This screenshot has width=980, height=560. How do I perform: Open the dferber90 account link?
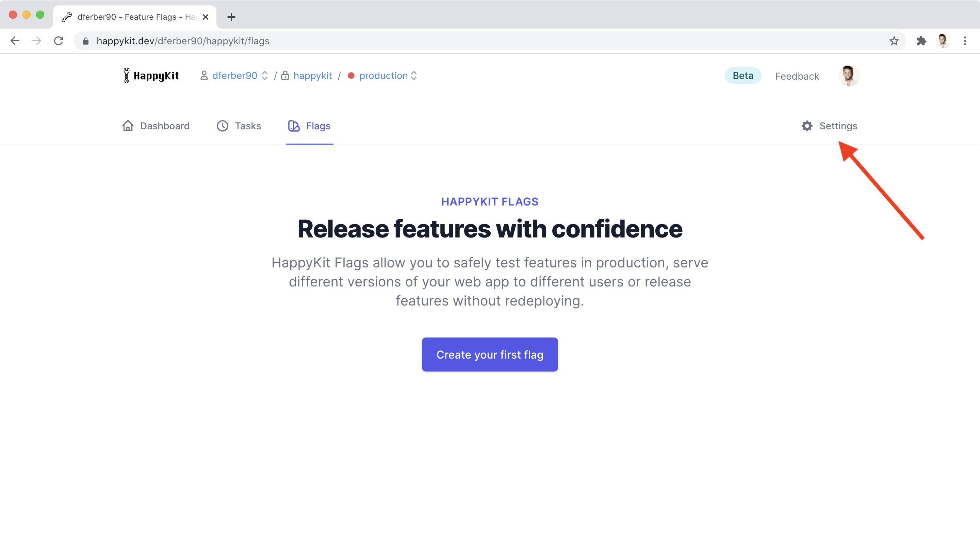click(x=234, y=76)
